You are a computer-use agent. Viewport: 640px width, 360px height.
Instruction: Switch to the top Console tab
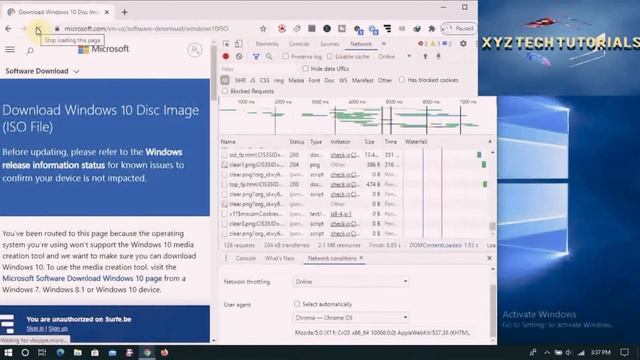click(299, 44)
